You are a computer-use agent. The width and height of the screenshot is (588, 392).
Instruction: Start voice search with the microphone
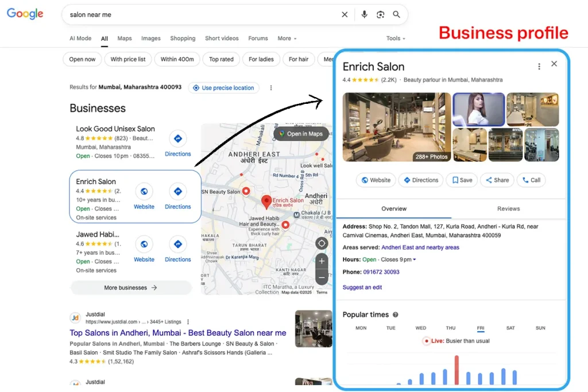pos(364,14)
